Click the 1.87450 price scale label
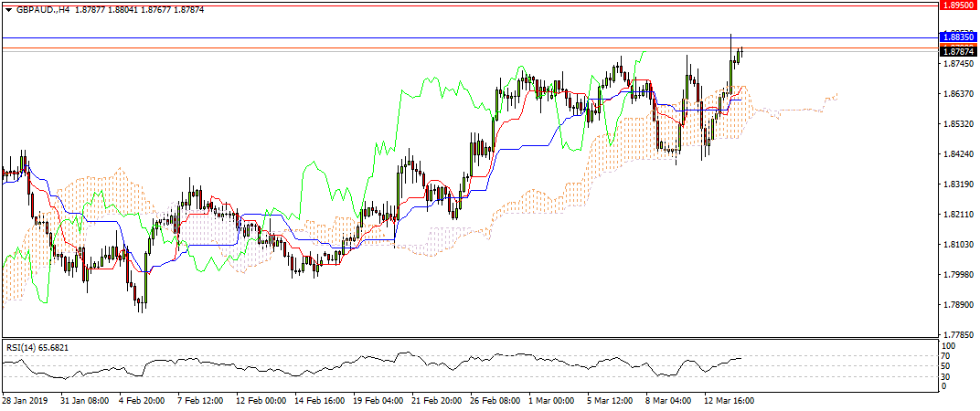The image size is (980, 411). 957,64
